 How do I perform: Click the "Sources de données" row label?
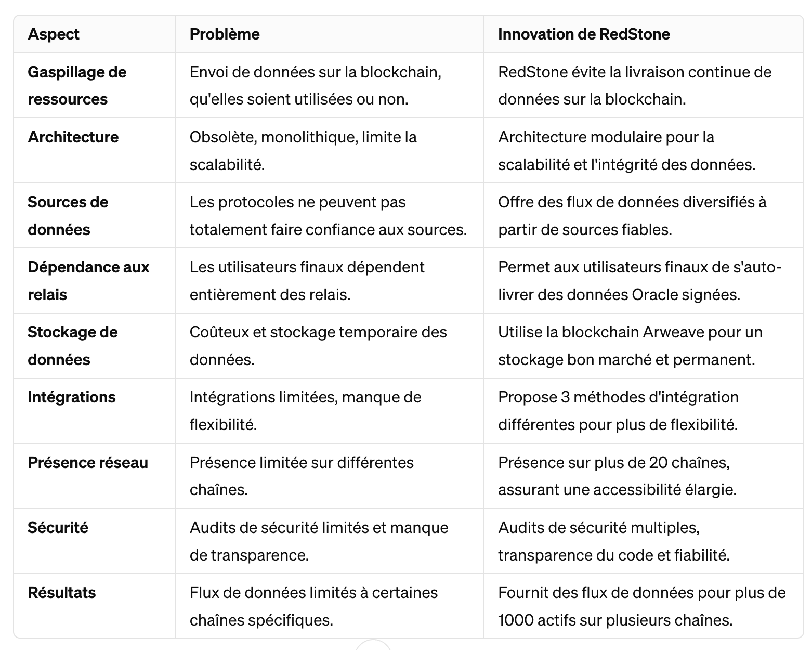point(68,215)
